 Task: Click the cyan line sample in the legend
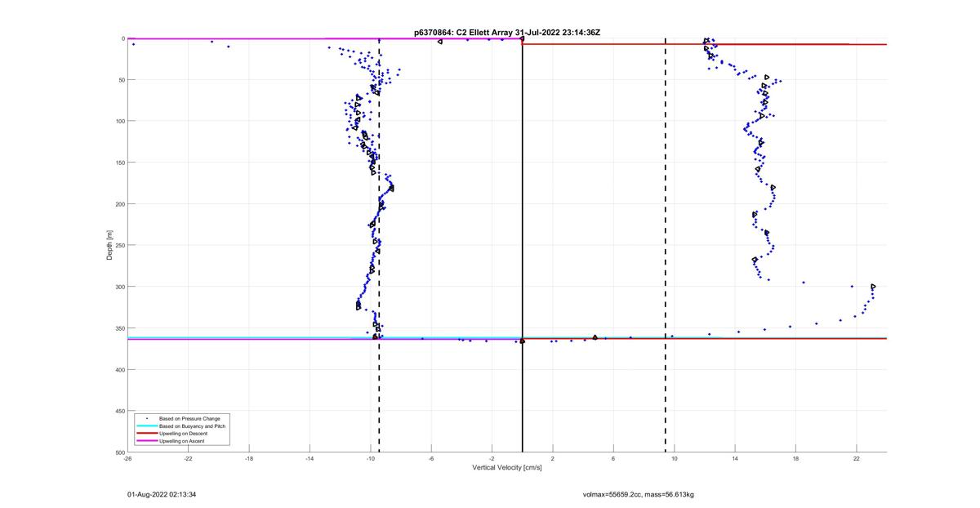click(146, 426)
